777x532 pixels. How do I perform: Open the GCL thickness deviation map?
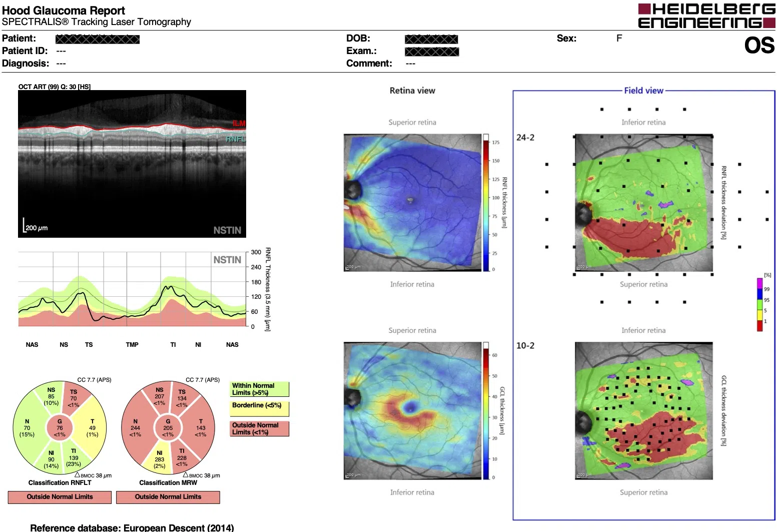644,411
